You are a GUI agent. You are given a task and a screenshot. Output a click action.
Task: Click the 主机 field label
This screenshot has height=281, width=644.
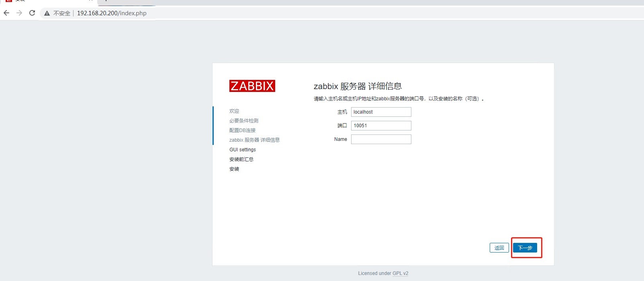coord(342,112)
